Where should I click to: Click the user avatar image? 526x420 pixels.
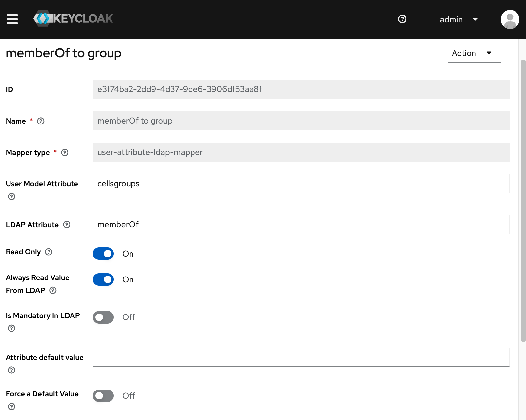coord(510,19)
